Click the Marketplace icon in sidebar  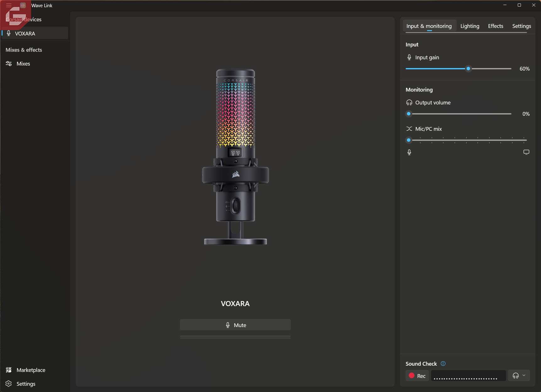(9, 370)
